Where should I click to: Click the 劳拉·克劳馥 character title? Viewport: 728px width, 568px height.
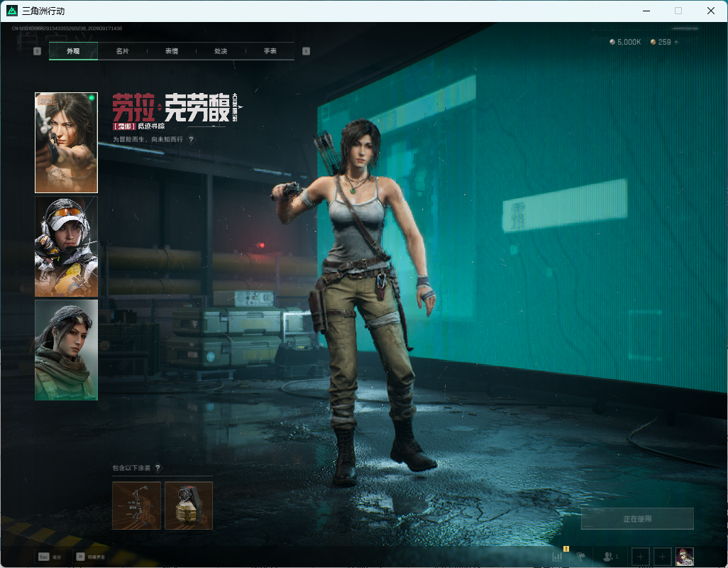pos(172,108)
